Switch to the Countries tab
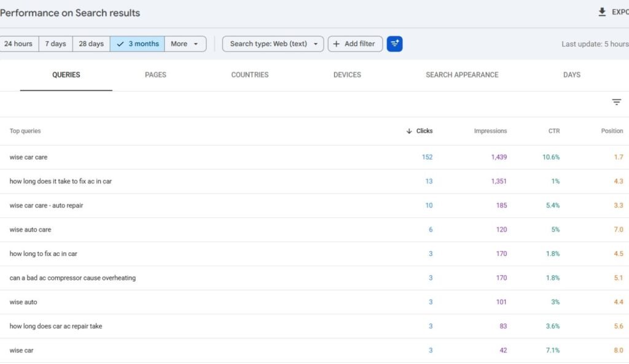The width and height of the screenshot is (629, 364). (x=249, y=75)
